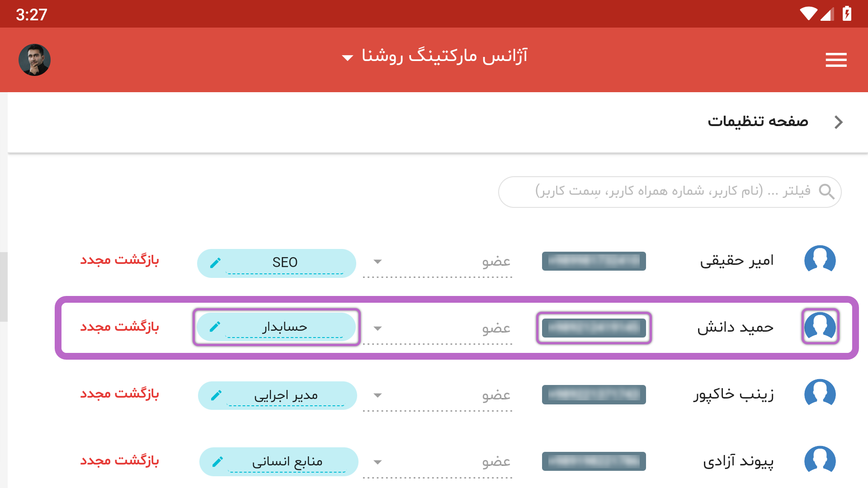Open role dropdown for زینب خاکپور

[x=438, y=395]
